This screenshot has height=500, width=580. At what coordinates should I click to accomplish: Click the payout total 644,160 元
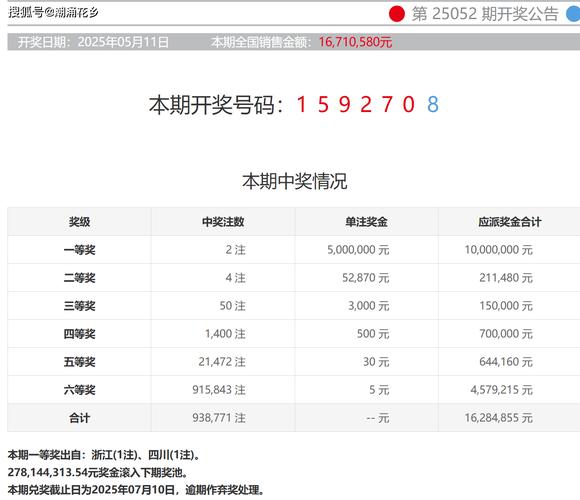pyautogui.click(x=506, y=362)
